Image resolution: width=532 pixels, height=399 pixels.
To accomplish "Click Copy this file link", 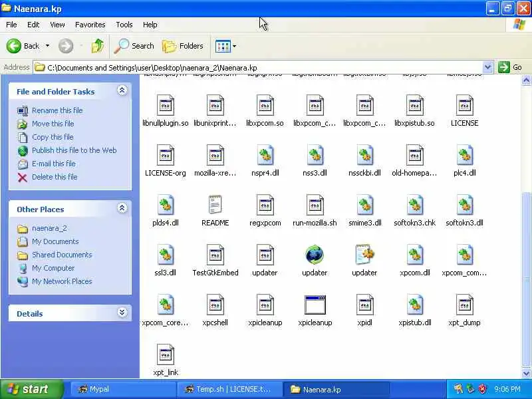I will pyautogui.click(x=53, y=137).
